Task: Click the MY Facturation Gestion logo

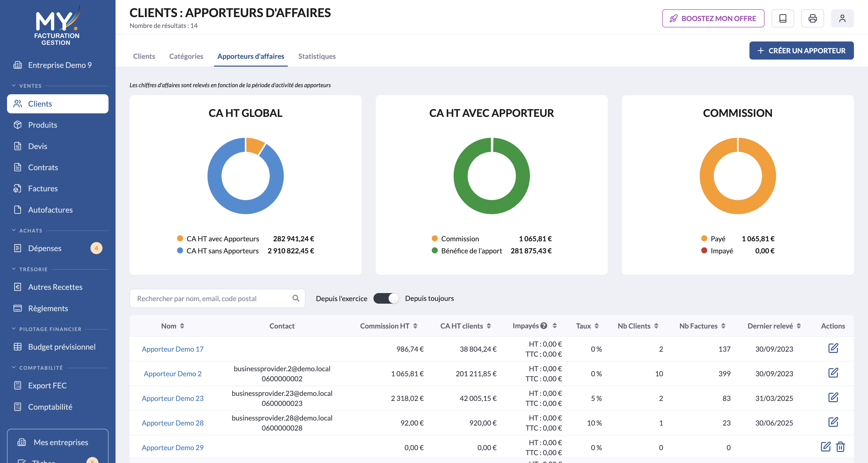Action: (x=57, y=26)
